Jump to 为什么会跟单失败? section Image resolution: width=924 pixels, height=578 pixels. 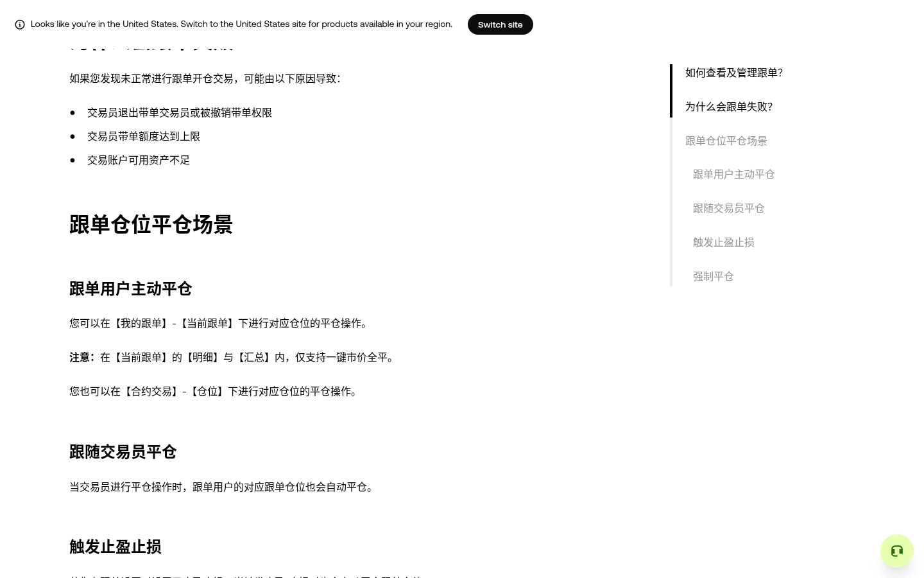(729, 107)
